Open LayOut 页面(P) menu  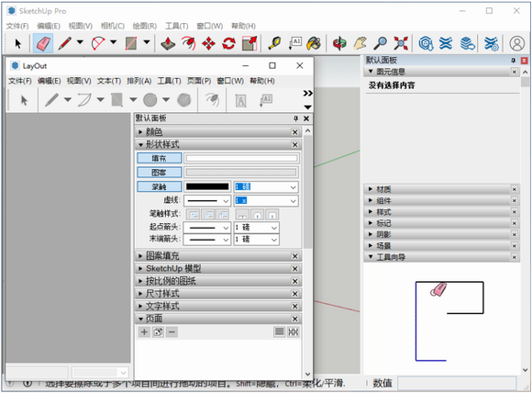pyautogui.click(x=199, y=81)
